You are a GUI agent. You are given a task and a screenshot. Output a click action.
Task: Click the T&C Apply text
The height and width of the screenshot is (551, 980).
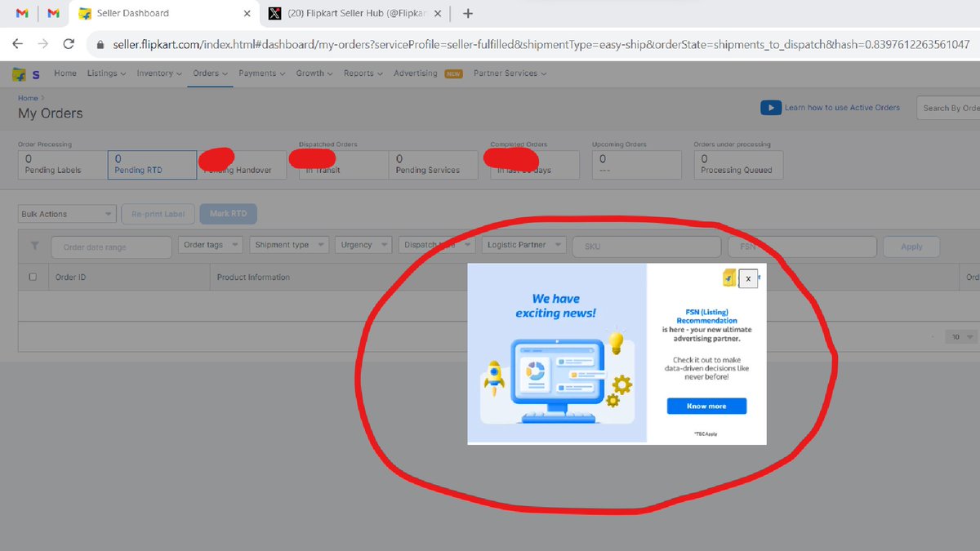[x=706, y=433]
